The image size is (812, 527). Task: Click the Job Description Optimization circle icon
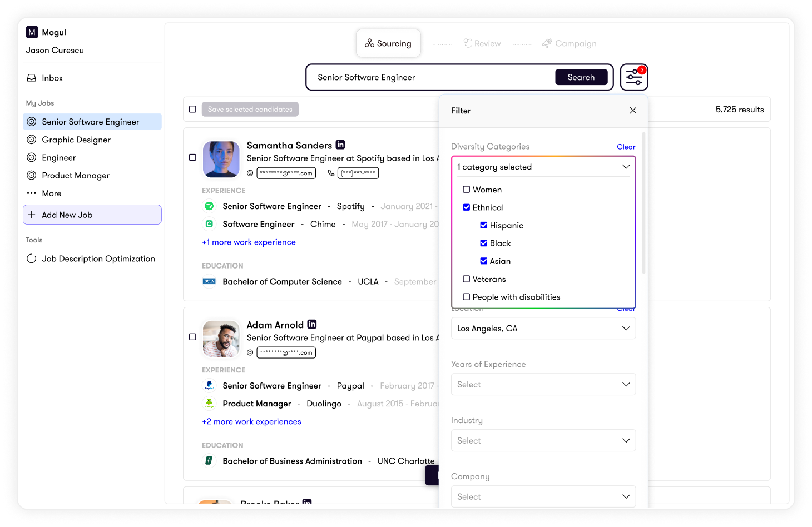tap(32, 258)
